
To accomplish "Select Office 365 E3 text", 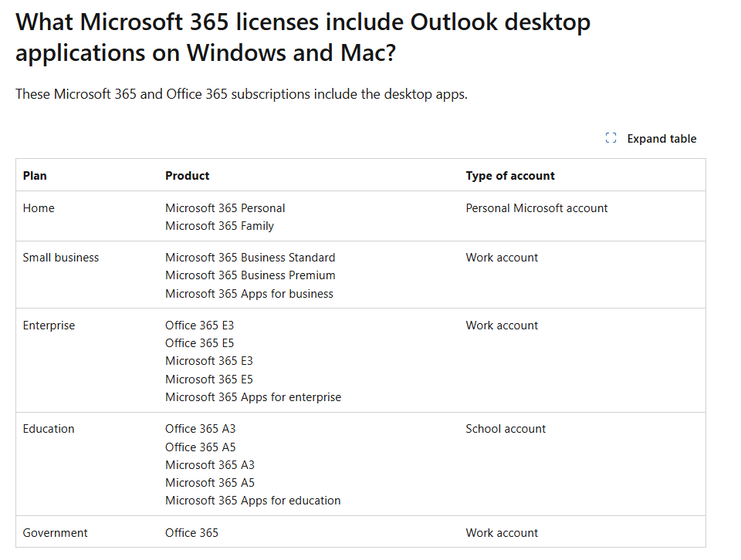I will (x=199, y=326).
